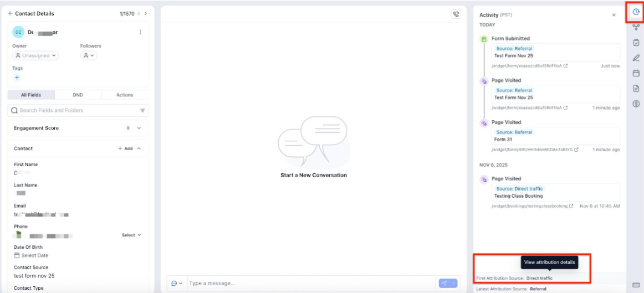Click the bottom card icon in sidebar
Screen dimensions: 644x293
click(636, 285)
